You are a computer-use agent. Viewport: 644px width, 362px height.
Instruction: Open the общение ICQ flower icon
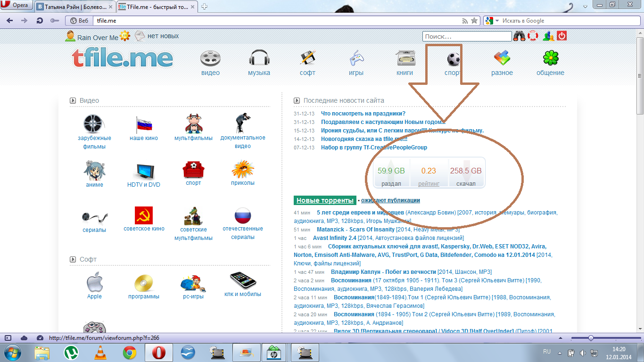pyautogui.click(x=550, y=58)
